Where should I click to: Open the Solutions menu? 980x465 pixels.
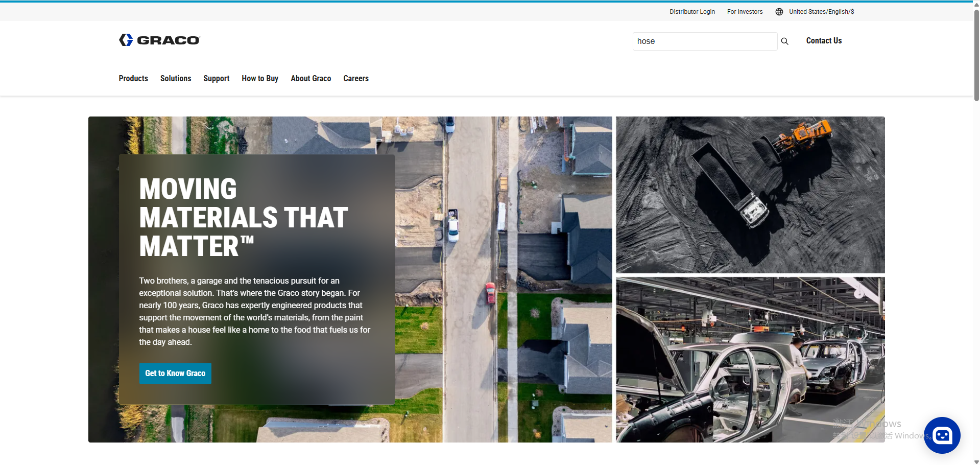(x=176, y=78)
